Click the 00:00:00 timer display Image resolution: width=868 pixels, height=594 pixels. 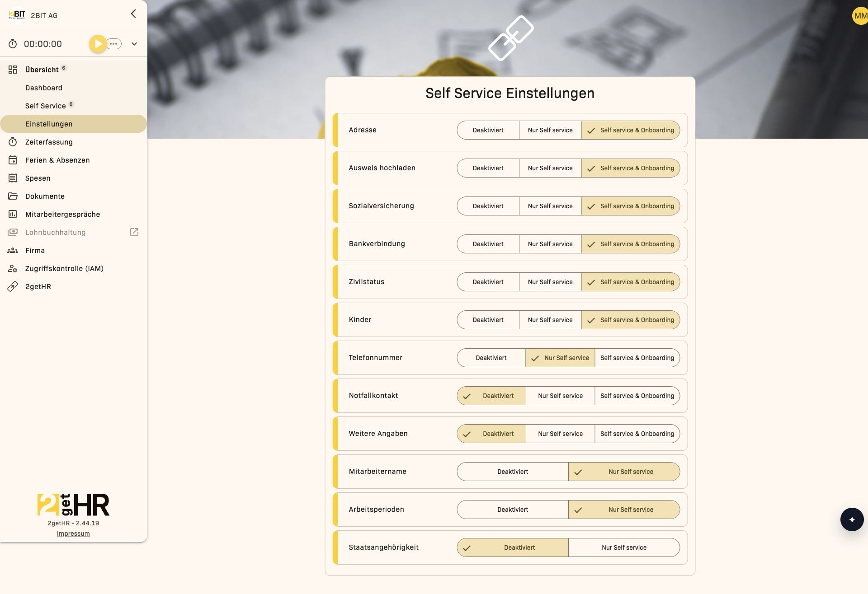pos(43,44)
